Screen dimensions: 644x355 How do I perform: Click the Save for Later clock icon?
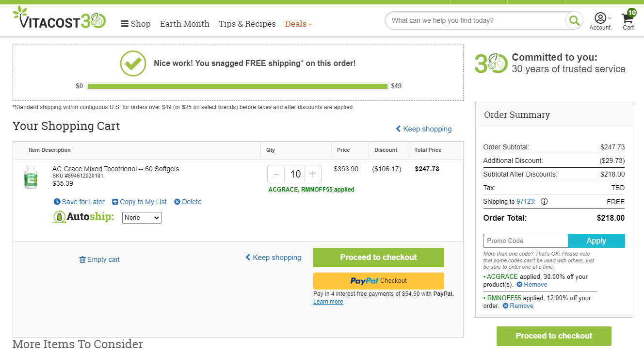tap(57, 202)
